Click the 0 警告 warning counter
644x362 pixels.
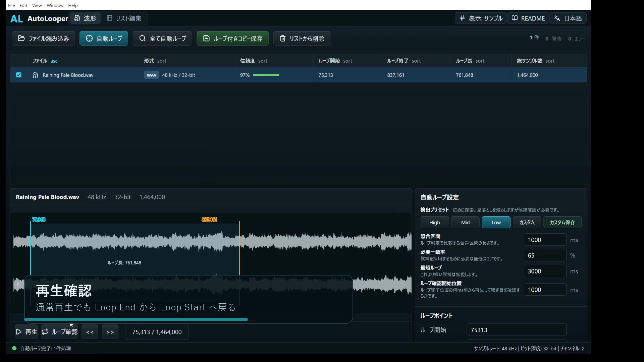tap(553, 39)
